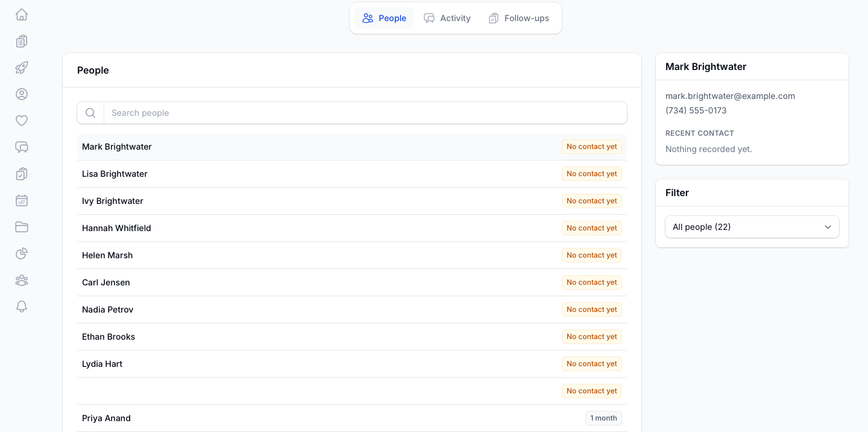Focus the Search people input field

tap(365, 113)
